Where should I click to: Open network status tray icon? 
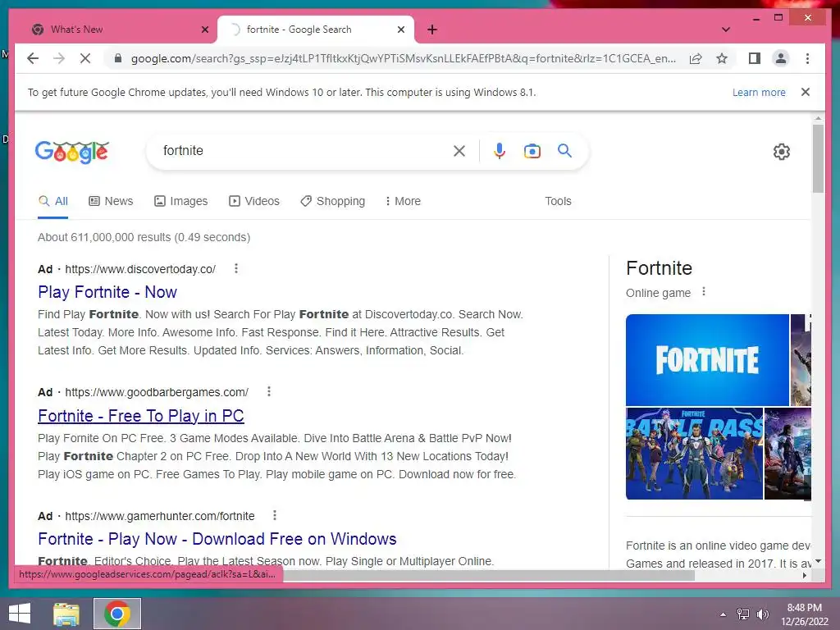point(743,614)
